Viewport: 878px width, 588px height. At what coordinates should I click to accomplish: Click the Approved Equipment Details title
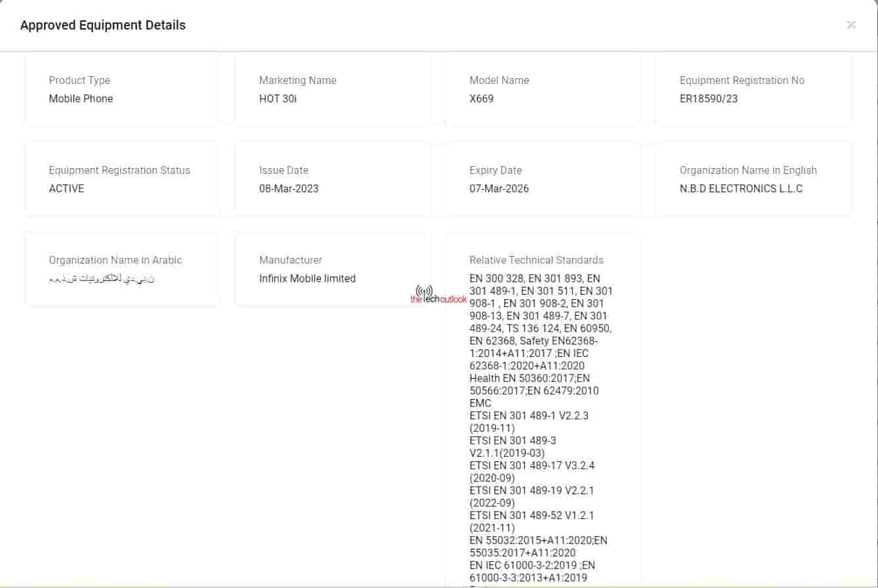pos(103,25)
